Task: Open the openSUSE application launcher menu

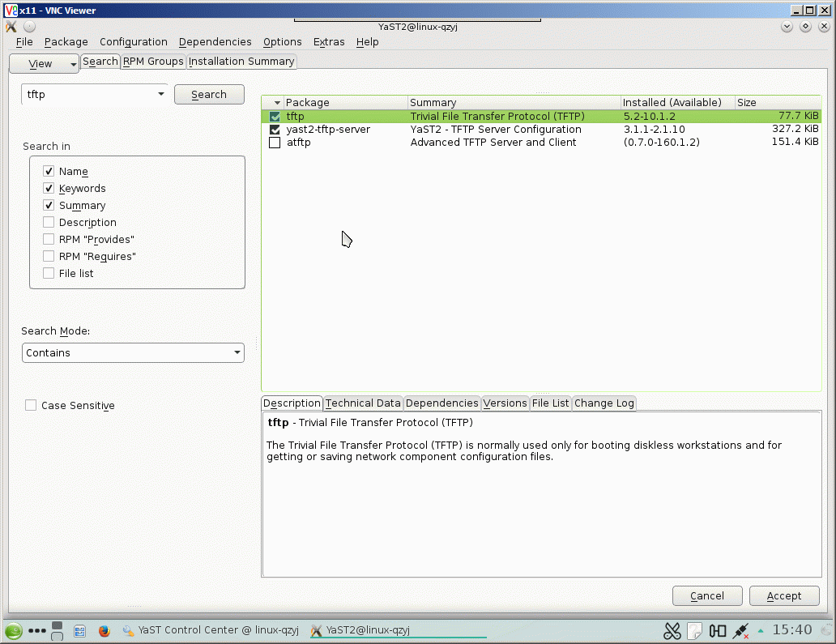Action: pos(13,631)
